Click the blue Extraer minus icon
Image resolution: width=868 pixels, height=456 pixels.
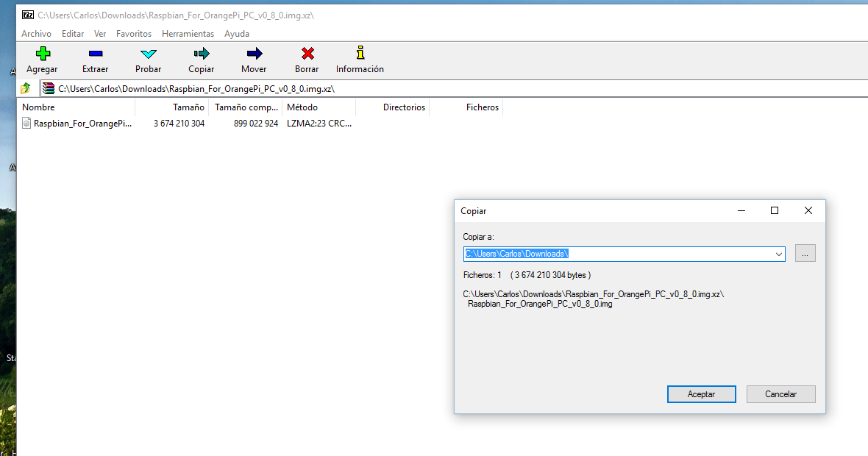pyautogui.click(x=95, y=54)
